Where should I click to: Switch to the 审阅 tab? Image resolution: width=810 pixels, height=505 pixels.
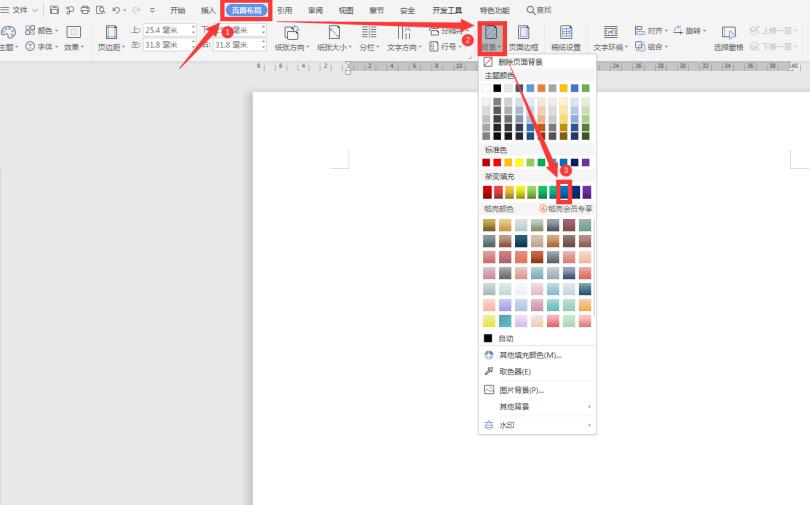tap(315, 10)
